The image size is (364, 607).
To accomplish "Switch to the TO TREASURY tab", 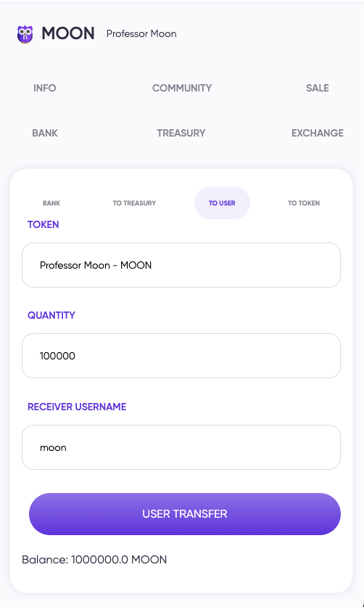I will pos(134,203).
